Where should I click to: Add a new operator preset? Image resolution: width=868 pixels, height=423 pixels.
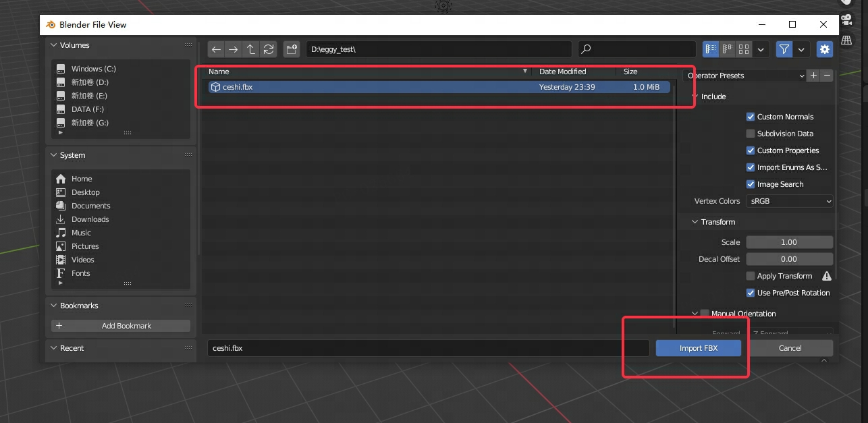click(x=814, y=76)
